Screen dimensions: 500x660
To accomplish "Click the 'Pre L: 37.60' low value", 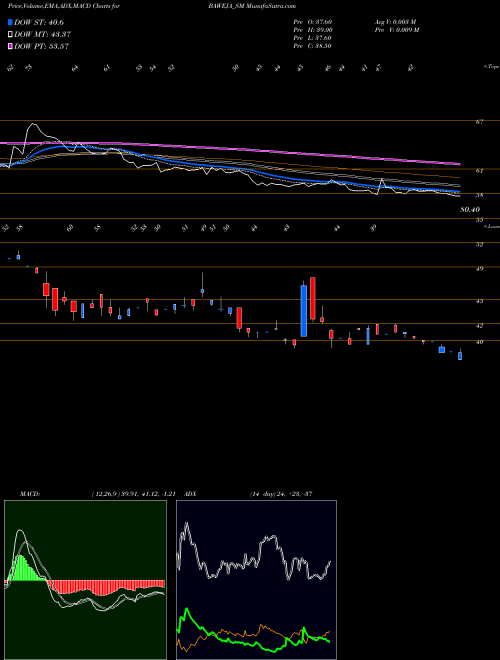I will click(313, 38).
